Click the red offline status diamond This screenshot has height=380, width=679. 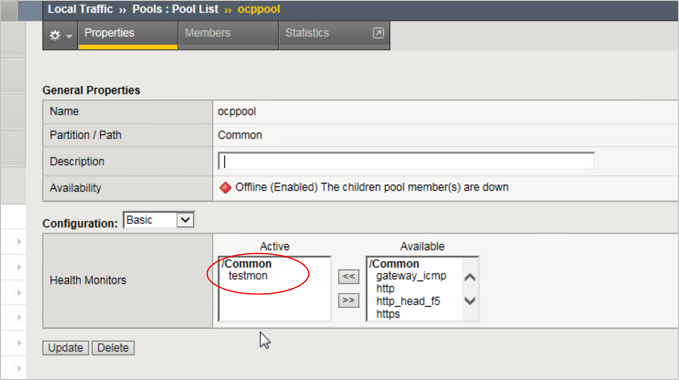tap(225, 187)
